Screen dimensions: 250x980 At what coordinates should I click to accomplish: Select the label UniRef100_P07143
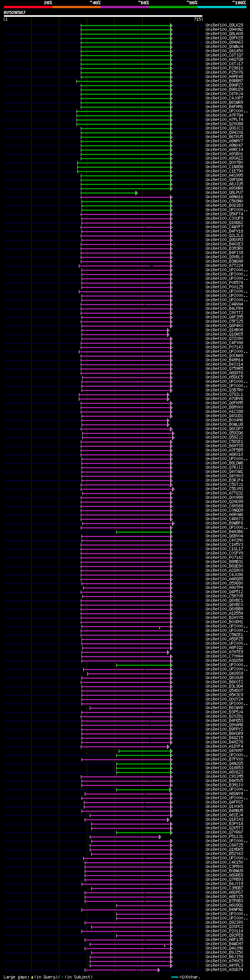click(x=224, y=347)
